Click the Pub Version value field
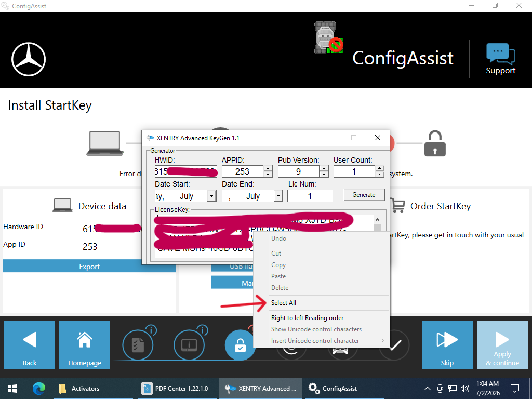 click(x=299, y=171)
